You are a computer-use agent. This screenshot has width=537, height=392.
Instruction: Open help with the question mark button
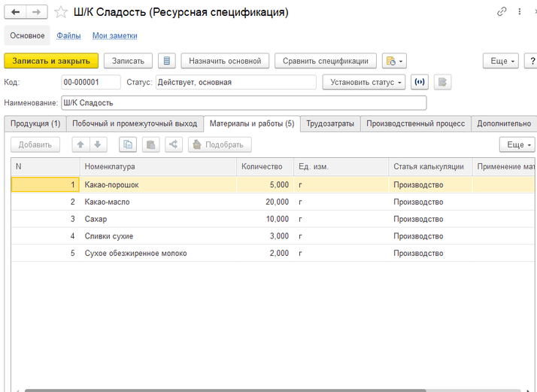tap(531, 61)
